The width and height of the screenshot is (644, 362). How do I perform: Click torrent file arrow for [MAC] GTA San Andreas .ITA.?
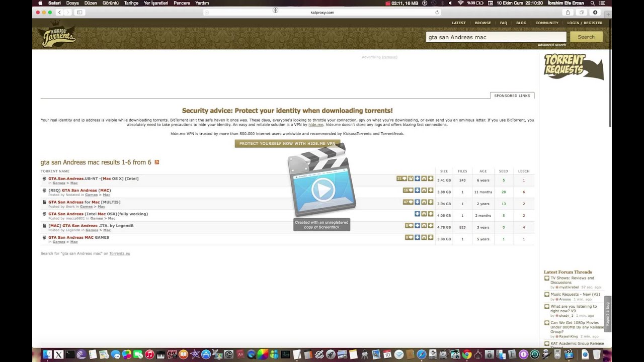pyautogui.click(x=431, y=226)
